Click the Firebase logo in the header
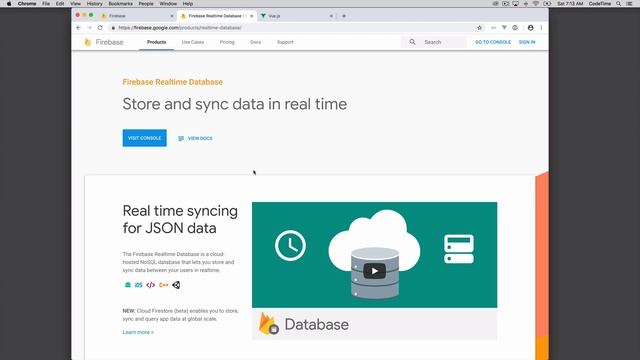The height and width of the screenshot is (360, 640). tap(104, 42)
